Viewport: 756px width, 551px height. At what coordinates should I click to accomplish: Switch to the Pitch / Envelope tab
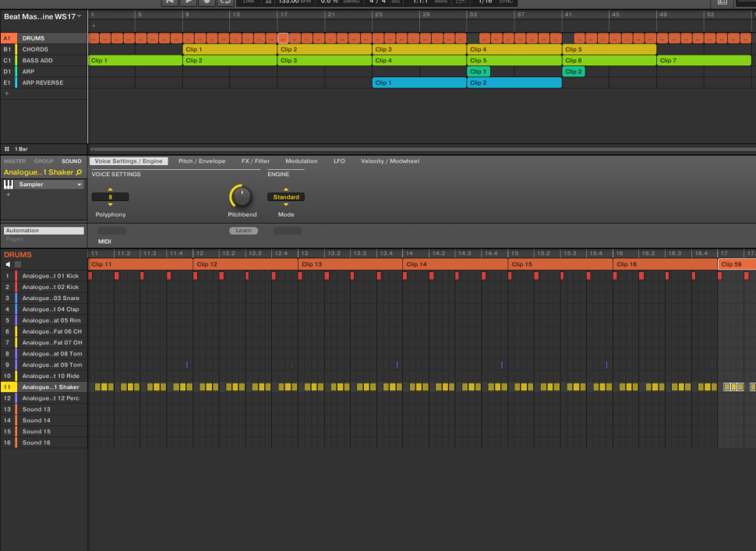point(202,161)
